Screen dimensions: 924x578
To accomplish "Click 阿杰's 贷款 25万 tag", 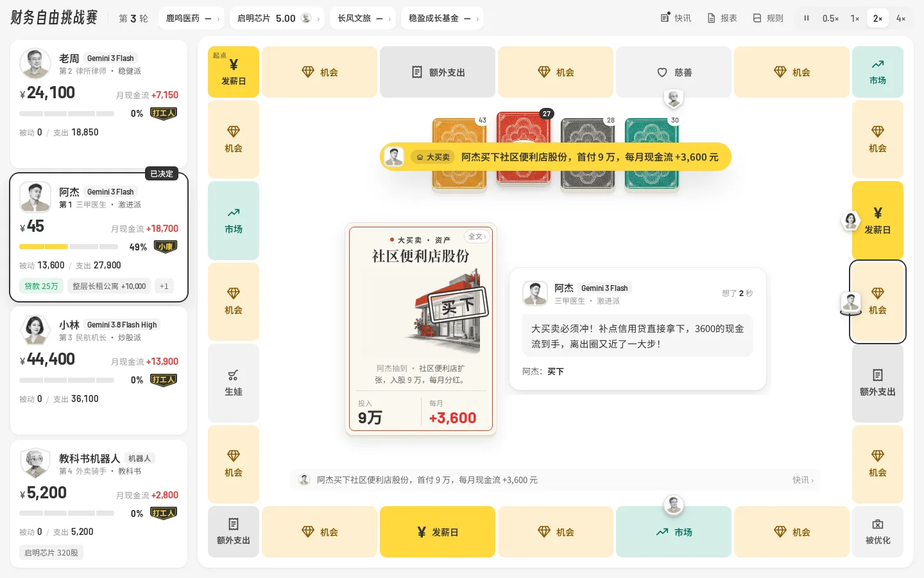I will [x=41, y=286].
